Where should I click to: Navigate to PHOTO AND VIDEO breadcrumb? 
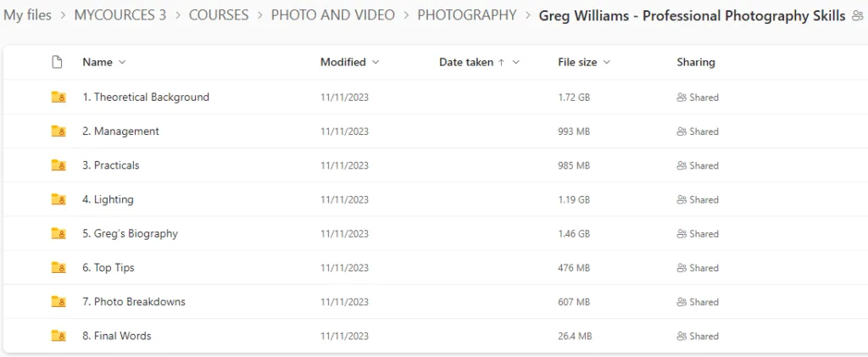333,15
